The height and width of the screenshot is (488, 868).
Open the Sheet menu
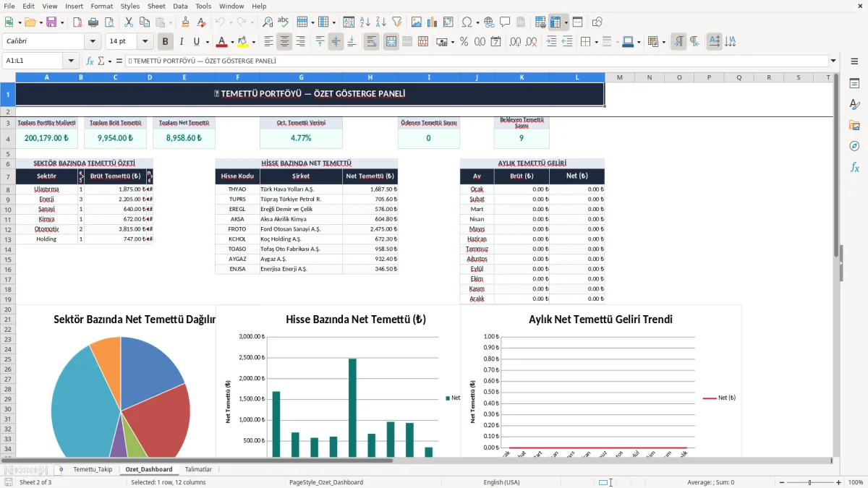[156, 6]
